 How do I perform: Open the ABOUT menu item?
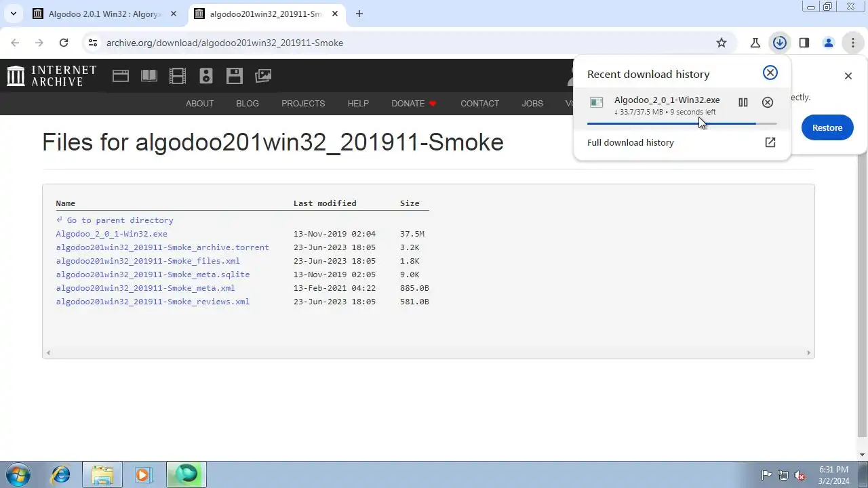tap(199, 104)
